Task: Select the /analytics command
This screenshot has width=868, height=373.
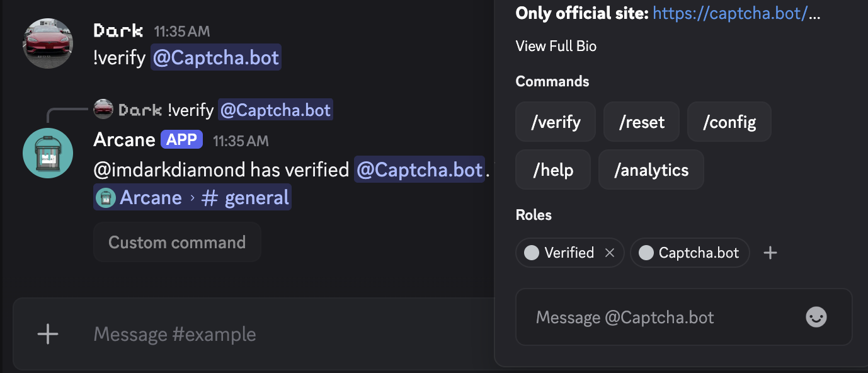Action: (651, 169)
